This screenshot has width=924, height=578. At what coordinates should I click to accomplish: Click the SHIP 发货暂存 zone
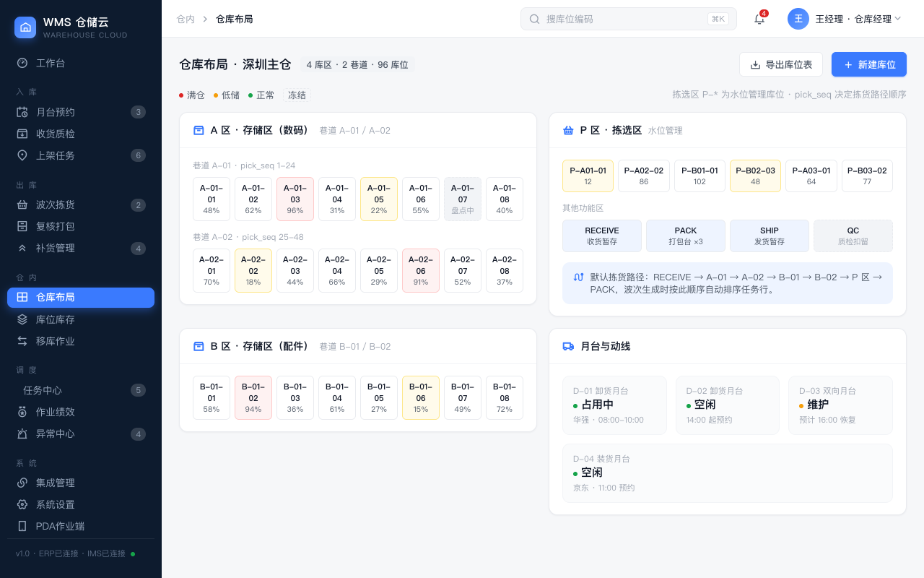770,236
